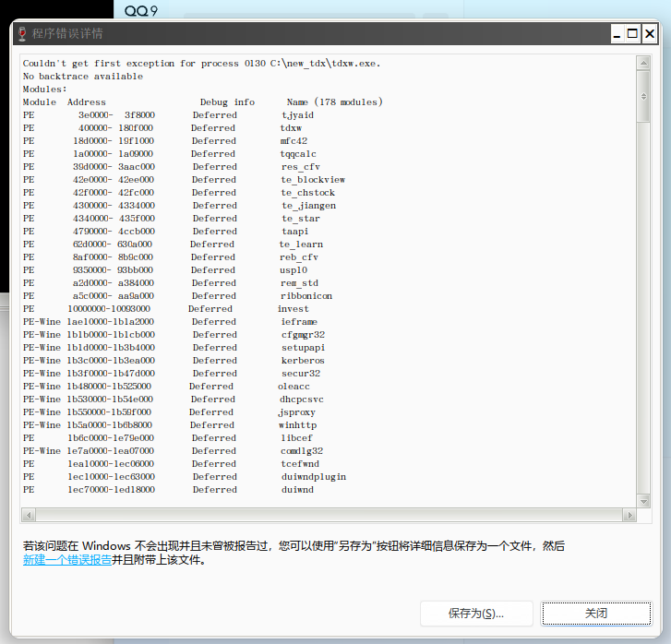Image resolution: width=671 pixels, height=644 pixels.
Task: Click the module name 'winhttp'
Action: click(x=298, y=425)
